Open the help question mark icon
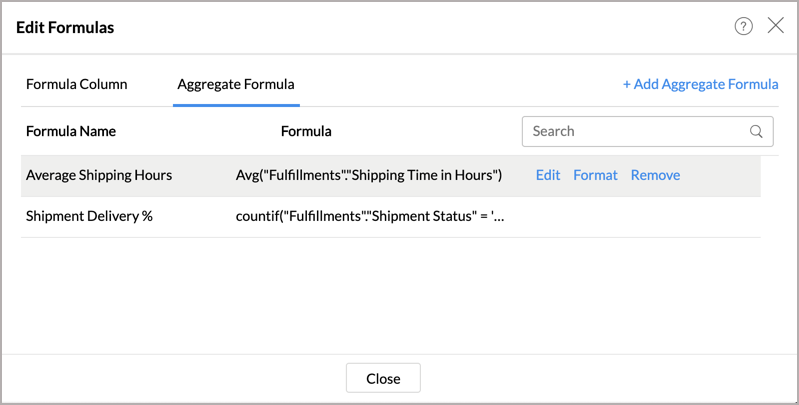 (743, 27)
